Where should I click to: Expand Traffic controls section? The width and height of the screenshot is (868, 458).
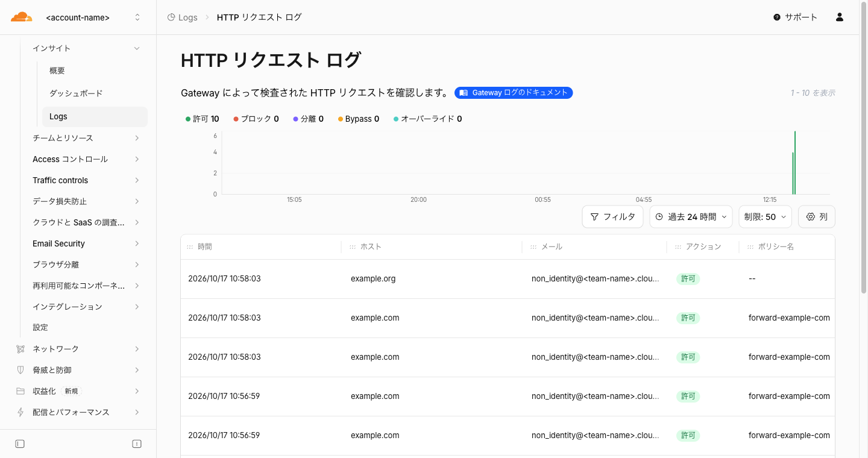click(86, 180)
